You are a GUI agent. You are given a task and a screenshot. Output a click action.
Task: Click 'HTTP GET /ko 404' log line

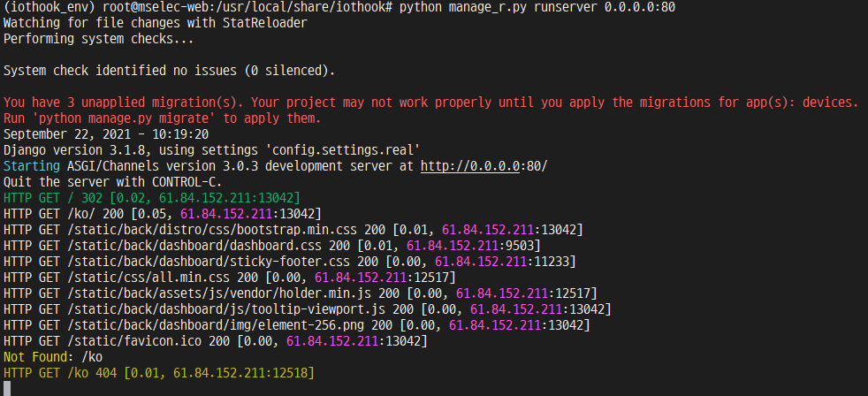(159, 373)
